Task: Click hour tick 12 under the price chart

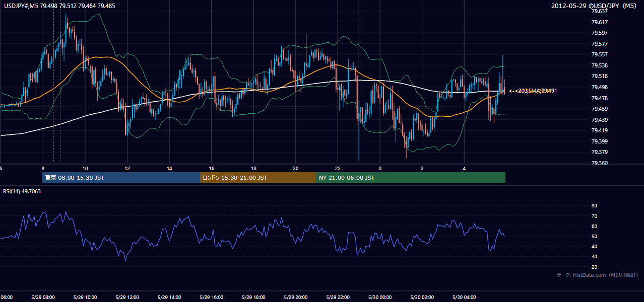Action: (127, 169)
